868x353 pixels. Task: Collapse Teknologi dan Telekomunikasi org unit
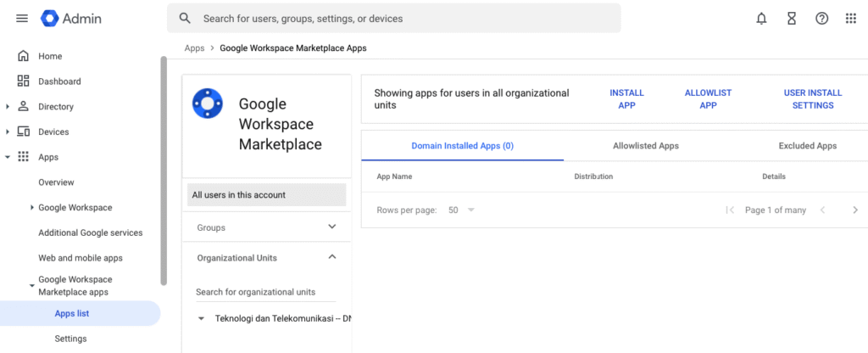tap(202, 319)
